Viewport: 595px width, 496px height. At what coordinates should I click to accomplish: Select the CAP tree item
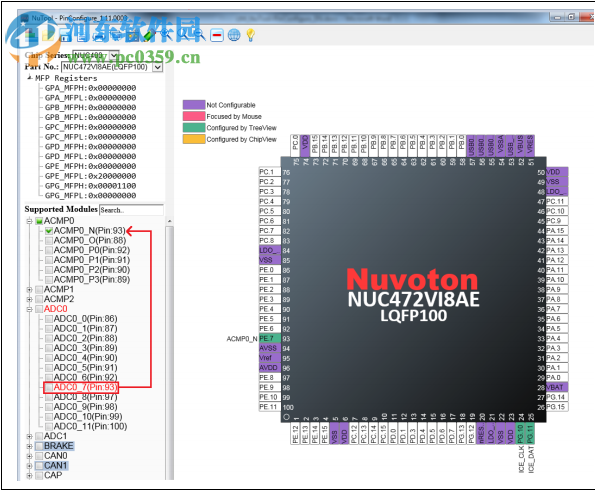click(x=53, y=476)
